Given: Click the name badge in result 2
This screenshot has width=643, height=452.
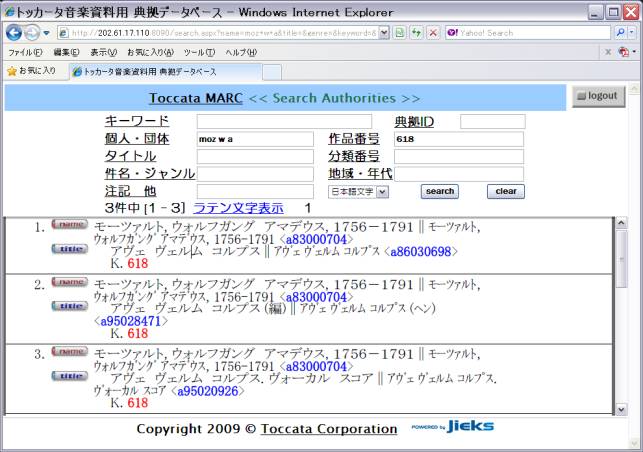Looking at the screenshot, I should pyautogui.click(x=69, y=282).
